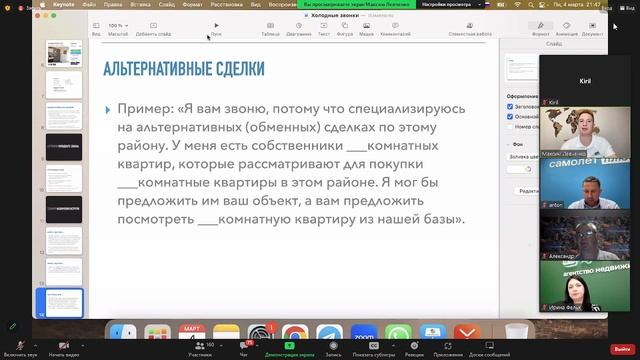Toggle the Заголовок (Title) checkbox
This screenshot has width=640, height=360.
point(510,107)
